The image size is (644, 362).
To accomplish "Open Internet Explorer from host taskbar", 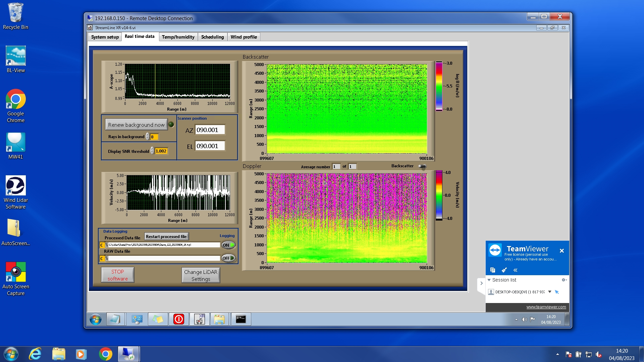I will (35, 354).
